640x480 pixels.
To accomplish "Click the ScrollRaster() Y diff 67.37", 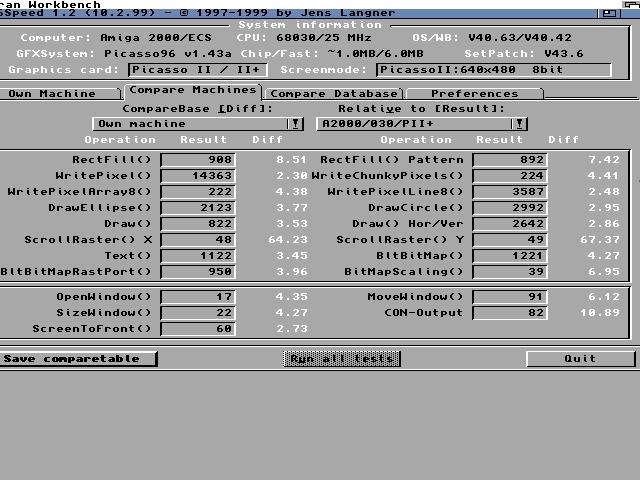I will point(600,240).
